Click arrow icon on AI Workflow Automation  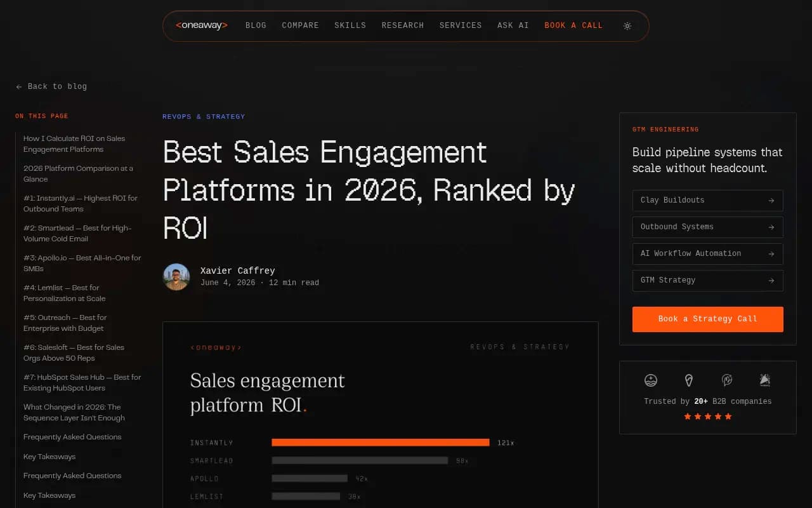point(771,254)
